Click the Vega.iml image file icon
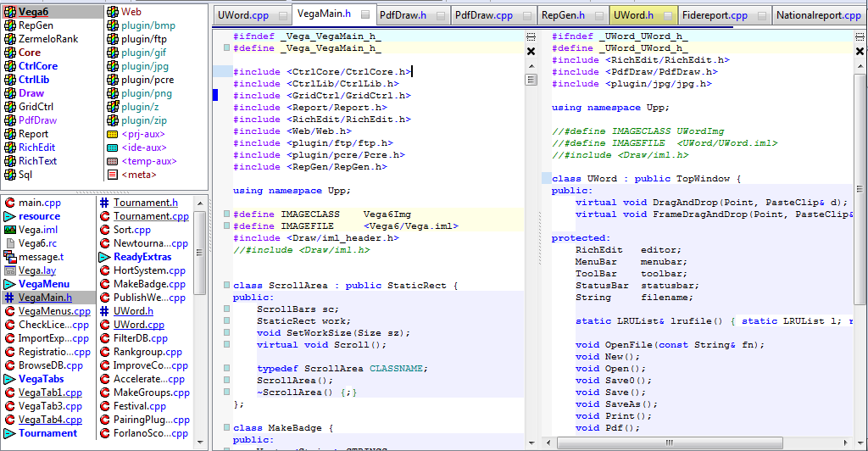 [9, 230]
